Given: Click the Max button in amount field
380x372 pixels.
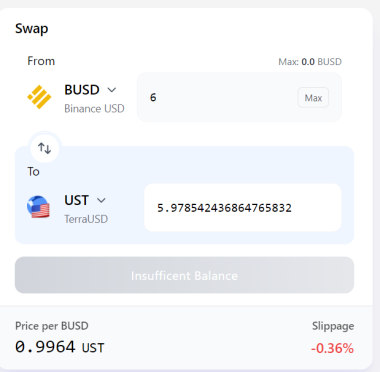Looking at the screenshot, I should pyautogui.click(x=313, y=98).
